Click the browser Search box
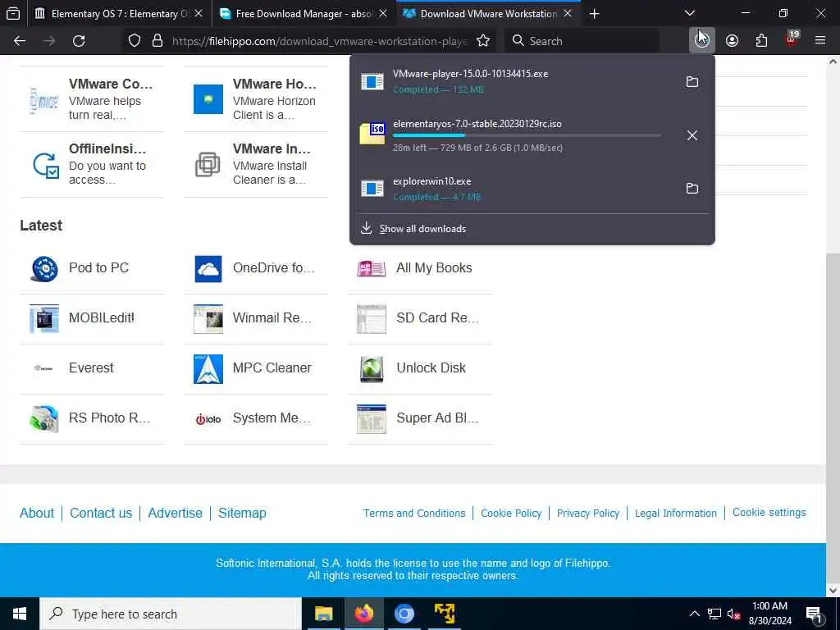Screen dimensions: 840x630 pyautogui.click(x=582, y=41)
